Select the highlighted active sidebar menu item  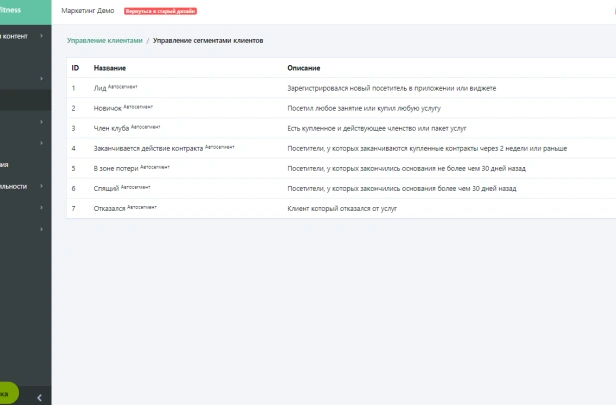click(x=25, y=100)
